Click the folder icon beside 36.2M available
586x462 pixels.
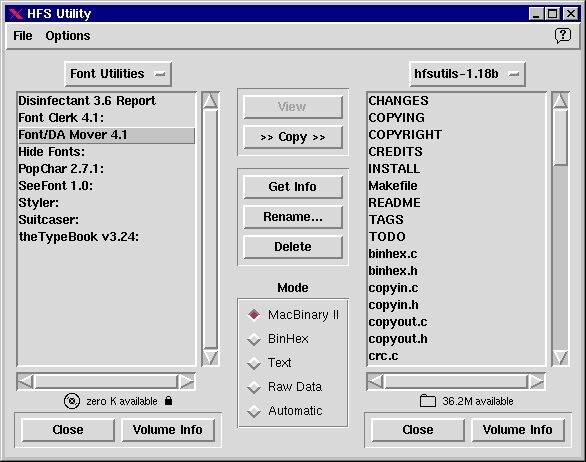[428, 401]
